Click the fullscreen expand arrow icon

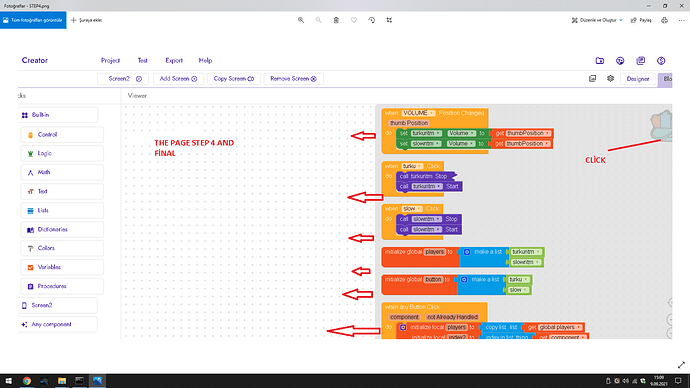[x=681, y=365]
